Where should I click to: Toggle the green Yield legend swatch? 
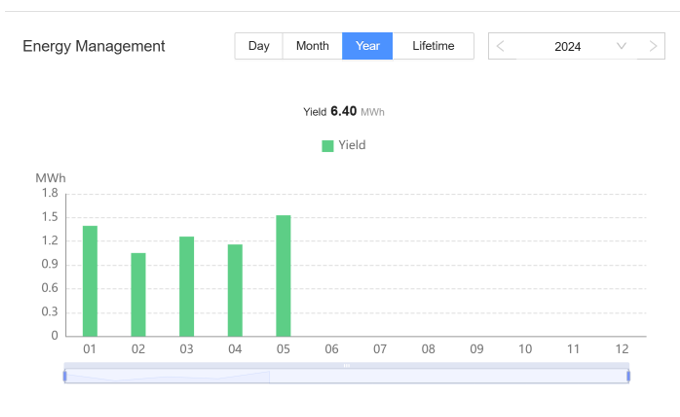(328, 146)
